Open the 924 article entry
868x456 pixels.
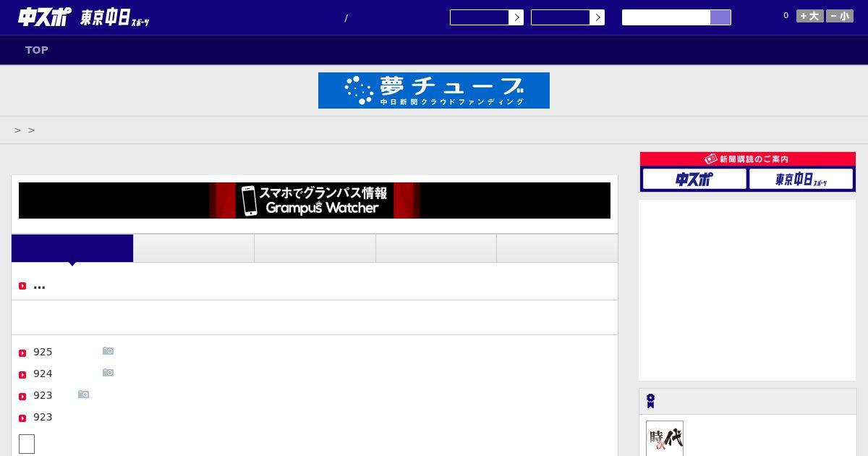pos(43,373)
